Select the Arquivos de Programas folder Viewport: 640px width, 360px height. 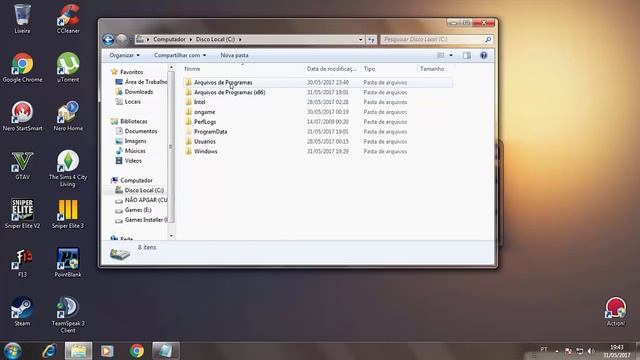click(318, 82)
